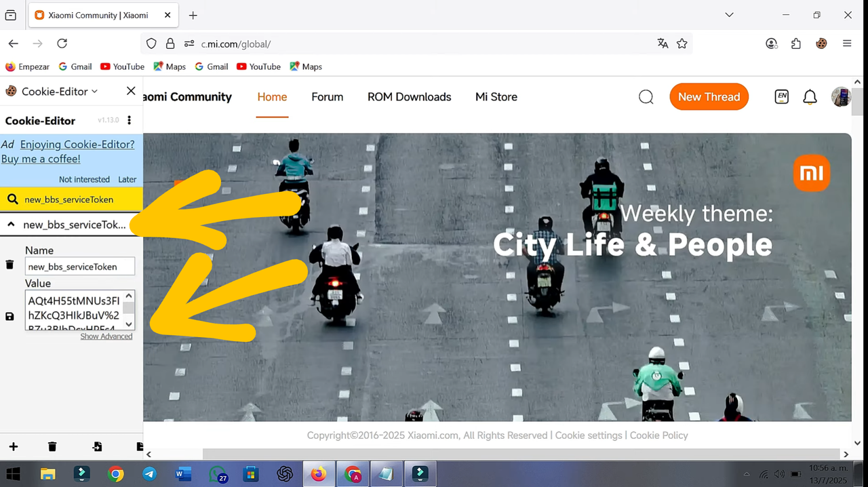Bookmark this page with the star icon
The image size is (868, 487).
click(x=682, y=43)
